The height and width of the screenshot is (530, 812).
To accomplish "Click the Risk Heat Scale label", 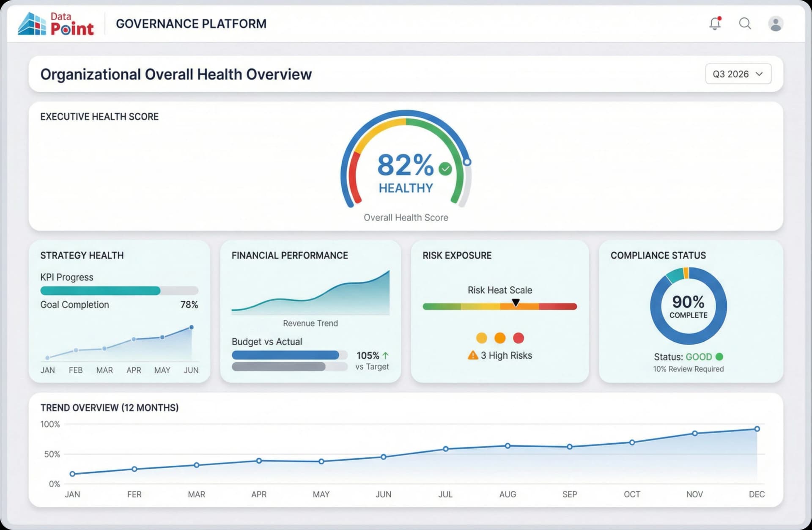I will click(x=500, y=290).
